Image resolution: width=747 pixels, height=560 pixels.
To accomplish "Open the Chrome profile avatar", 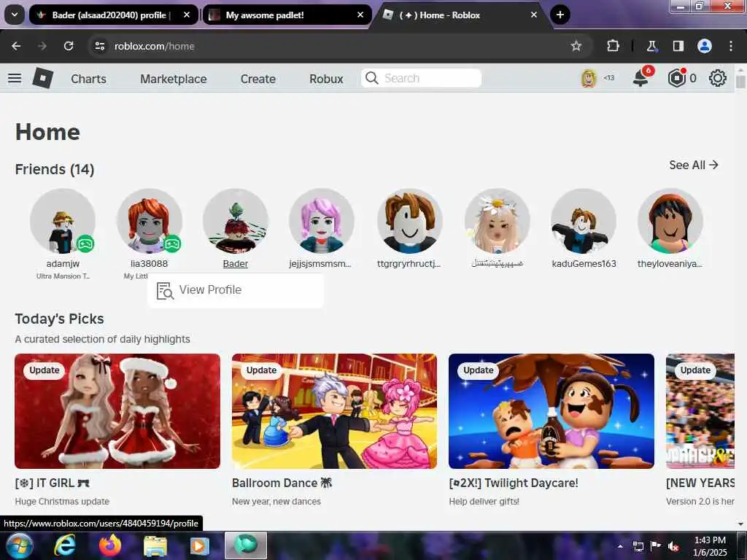I will 705,46.
